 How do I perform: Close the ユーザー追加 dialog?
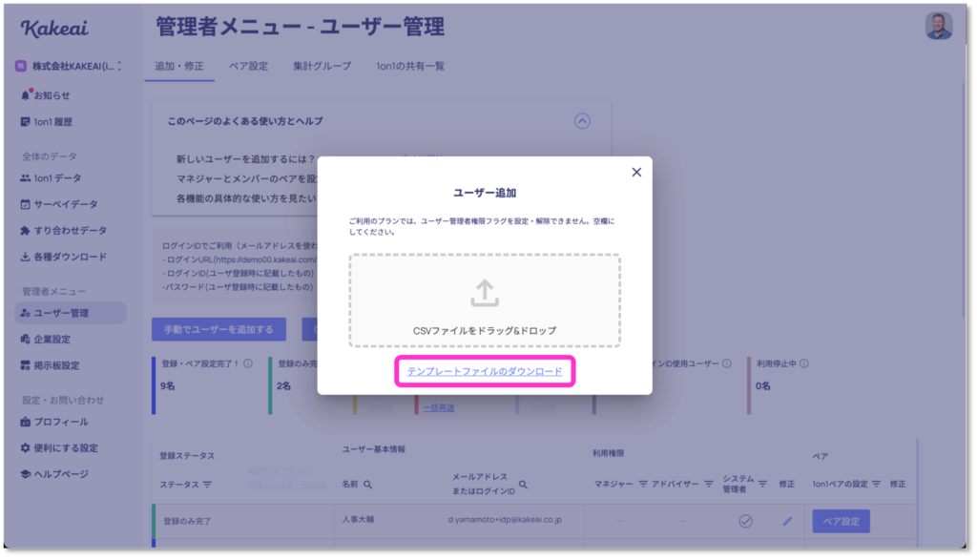pos(636,172)
